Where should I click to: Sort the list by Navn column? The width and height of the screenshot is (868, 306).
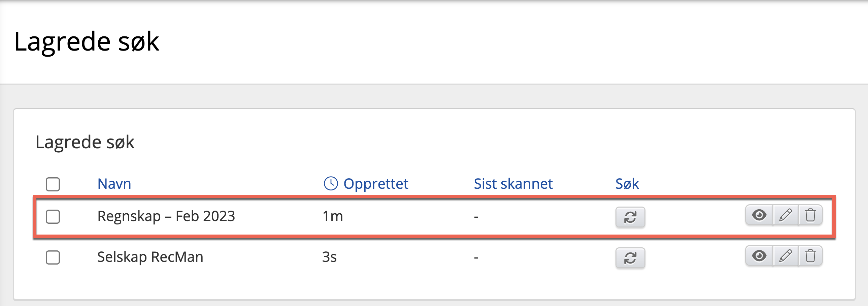[114, 184]
